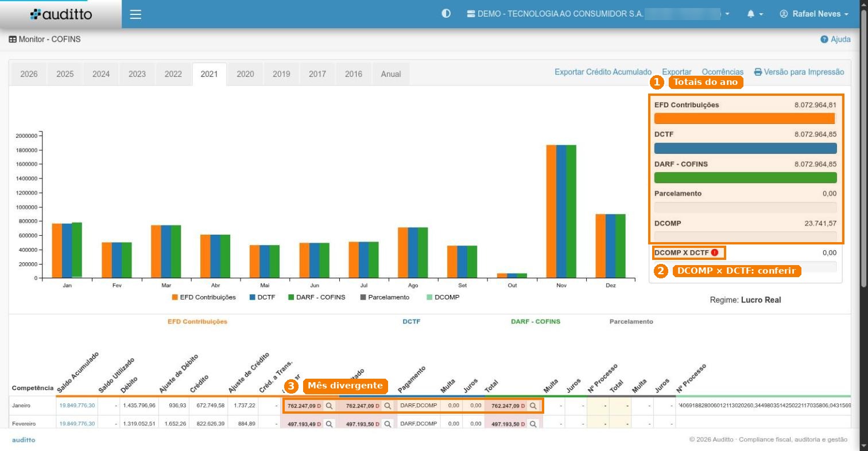Click the magnifier in Janeiro's EFD Contribuições cell

(x=329, y=406)
